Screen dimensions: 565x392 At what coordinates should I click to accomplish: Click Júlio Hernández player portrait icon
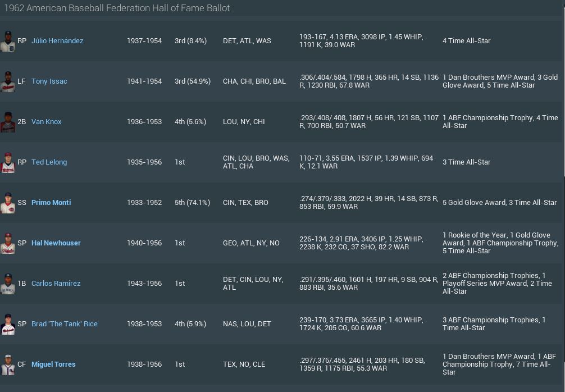[x=7, y=41]
